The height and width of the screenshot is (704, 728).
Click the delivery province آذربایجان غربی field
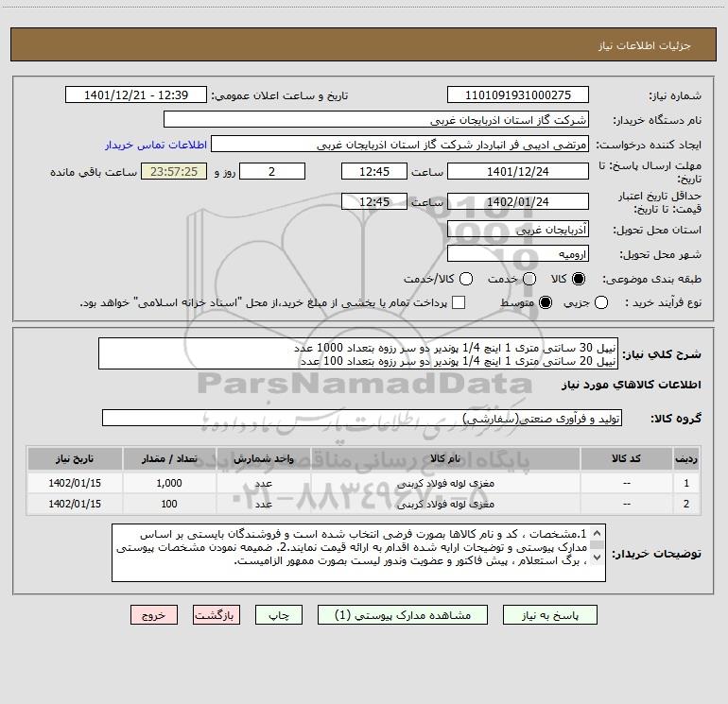518,230
